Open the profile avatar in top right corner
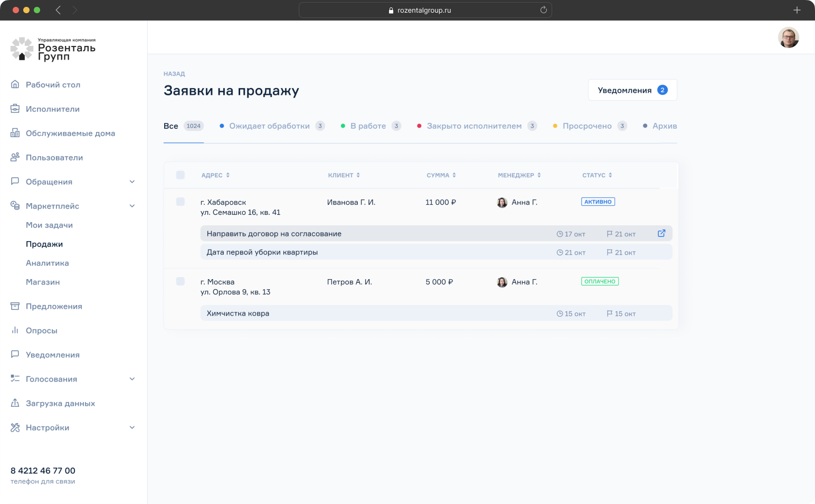This screenshot has height=504, width=815. (x=788, y=37)
